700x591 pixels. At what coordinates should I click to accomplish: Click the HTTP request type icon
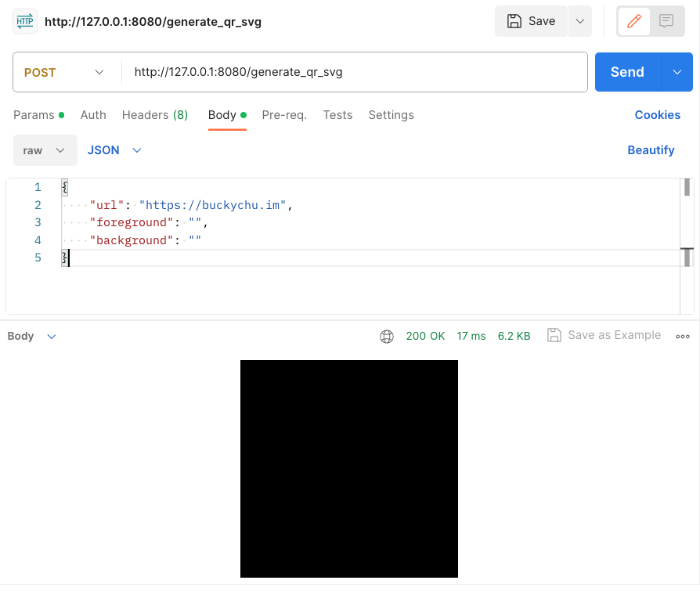(25, 21)
